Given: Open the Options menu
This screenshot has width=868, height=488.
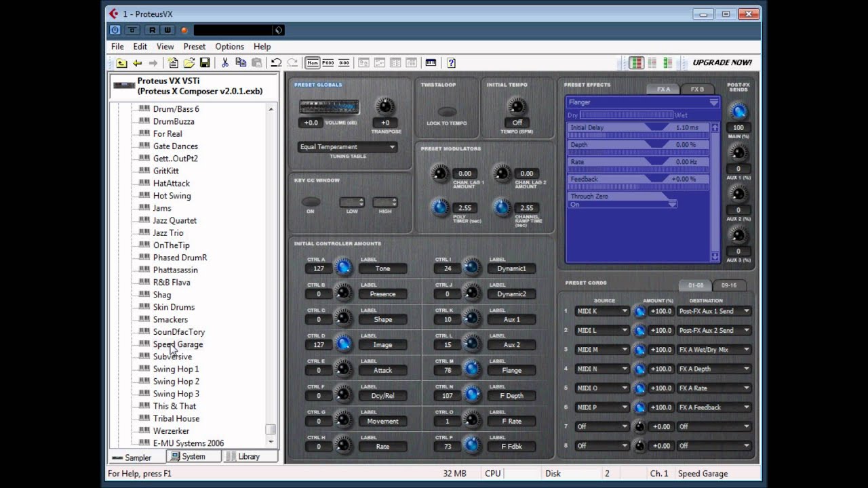Looking at the screenshot, I should [229, 47].
